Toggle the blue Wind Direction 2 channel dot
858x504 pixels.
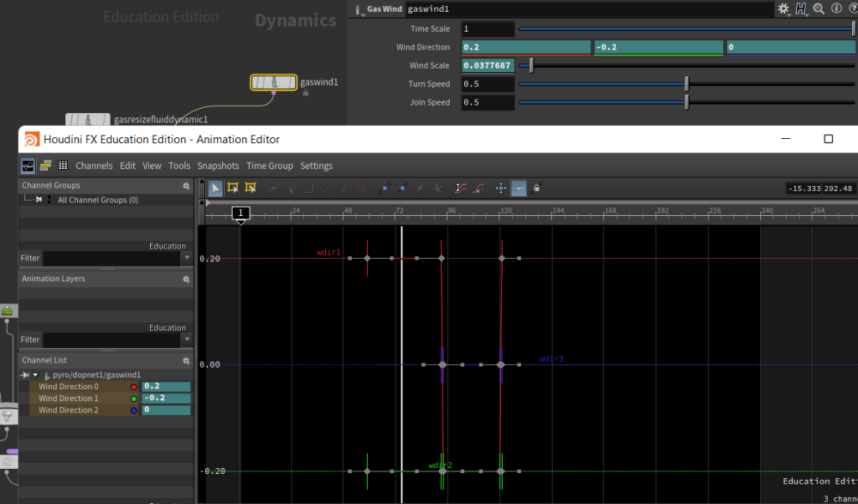point(133,410)
